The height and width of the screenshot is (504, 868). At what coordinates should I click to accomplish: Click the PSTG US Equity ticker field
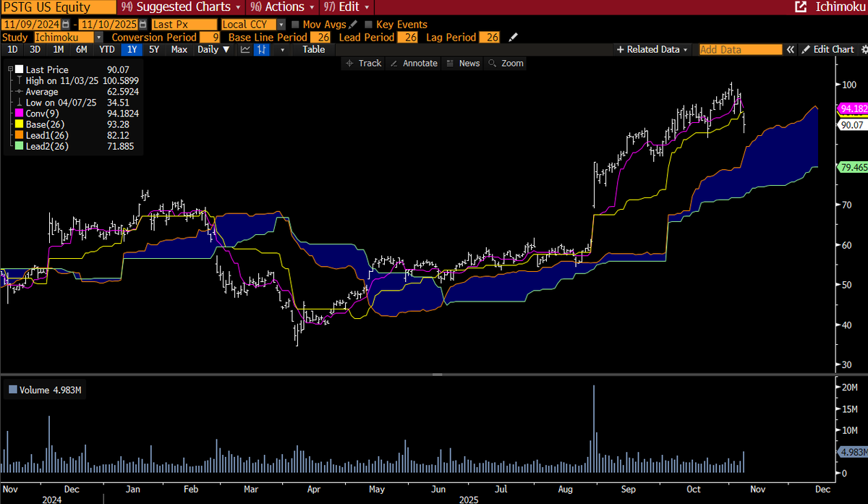tap(58, 7)
